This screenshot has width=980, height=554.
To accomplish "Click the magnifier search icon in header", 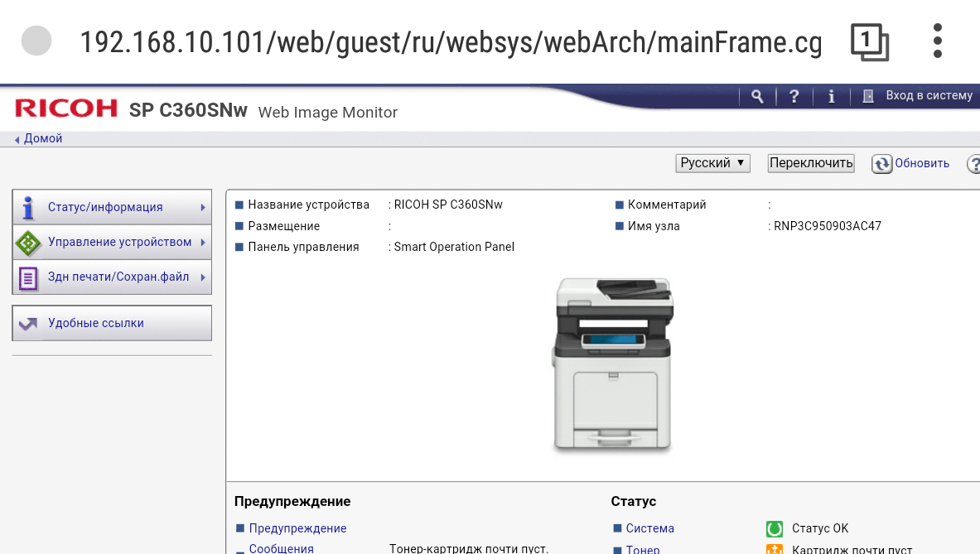I will [x=757, y=96].
